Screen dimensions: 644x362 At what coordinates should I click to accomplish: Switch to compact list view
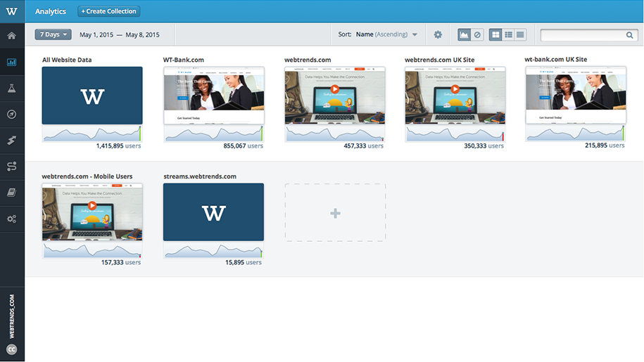520,35
